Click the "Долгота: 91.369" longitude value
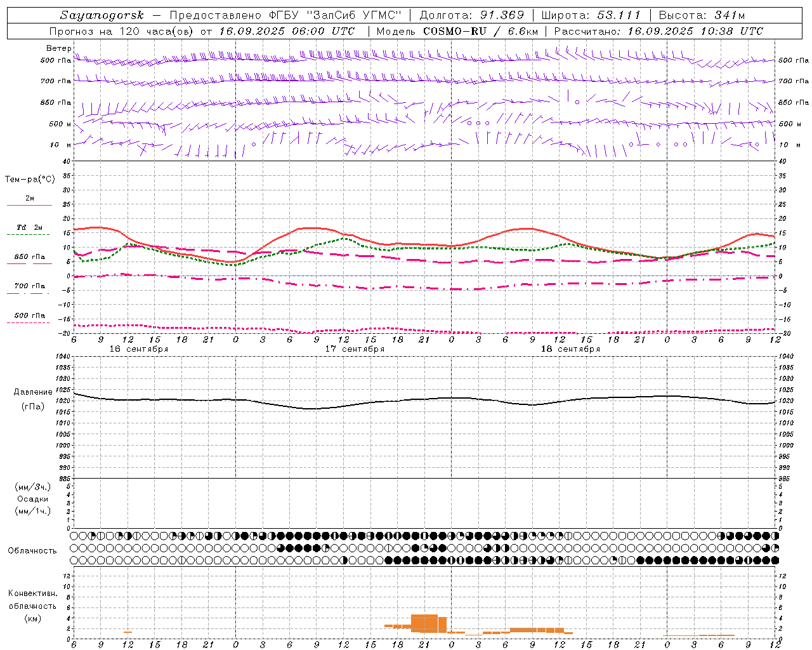Screen dimensions: 812x650 tap(472, 15)
